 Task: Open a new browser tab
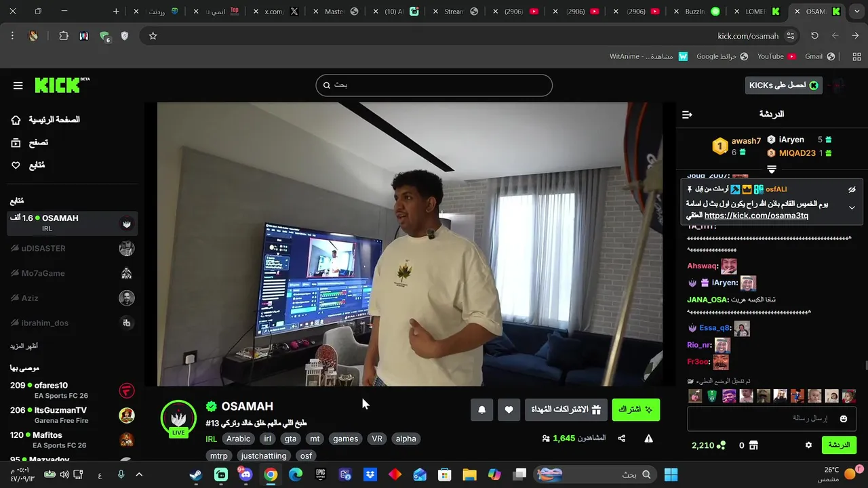tap(116, 12)
